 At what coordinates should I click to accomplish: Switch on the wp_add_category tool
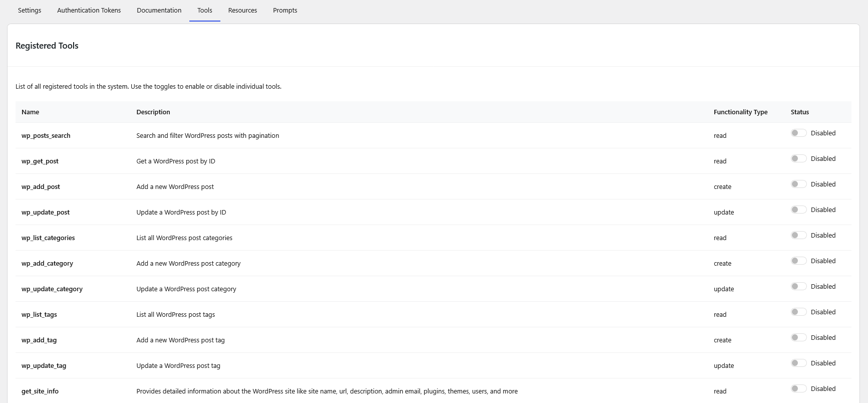click(x=798, y=261)
